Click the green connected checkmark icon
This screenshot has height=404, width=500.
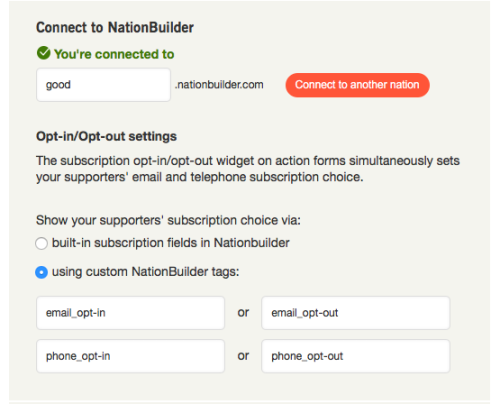click(43, 53)
